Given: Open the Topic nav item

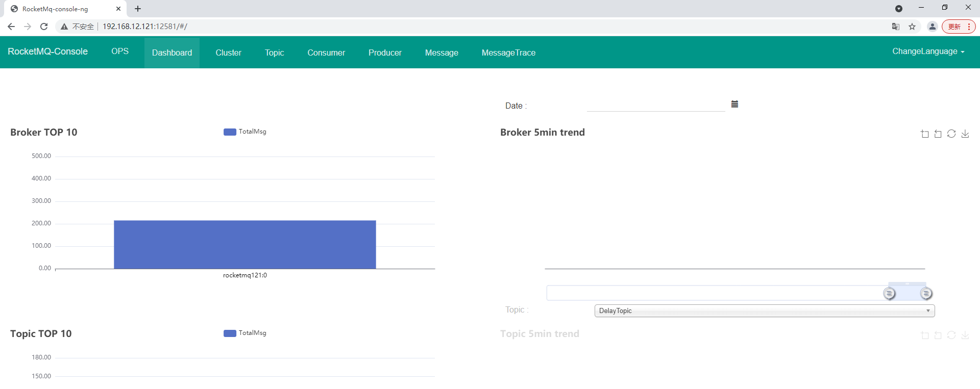Looking at the screenshot, I should click(x=275, y=53).
